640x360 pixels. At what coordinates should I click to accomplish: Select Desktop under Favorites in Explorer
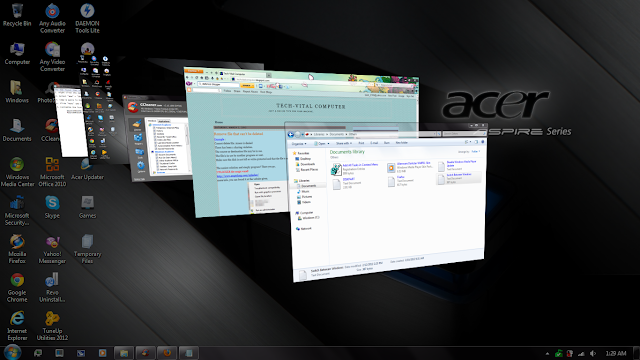303,158
